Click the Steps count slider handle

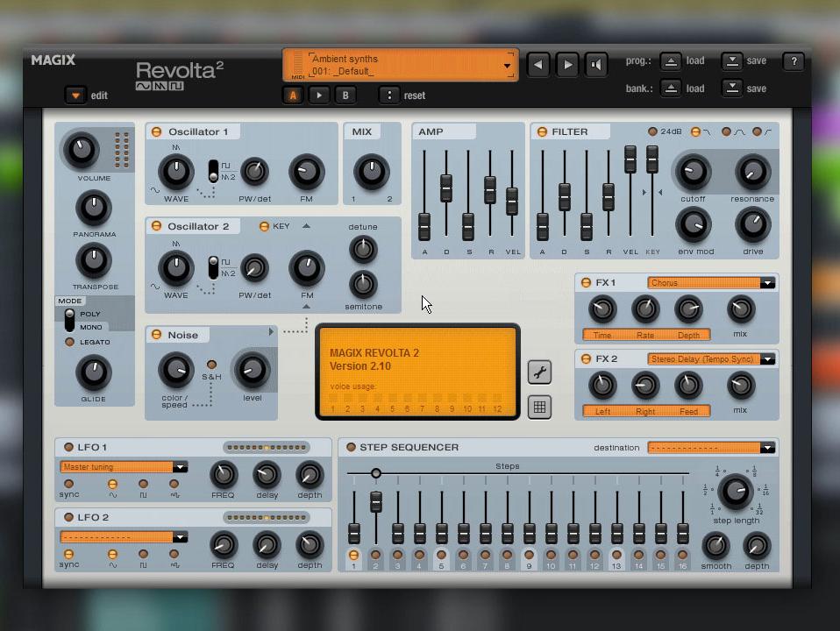[x=376, y=473]
